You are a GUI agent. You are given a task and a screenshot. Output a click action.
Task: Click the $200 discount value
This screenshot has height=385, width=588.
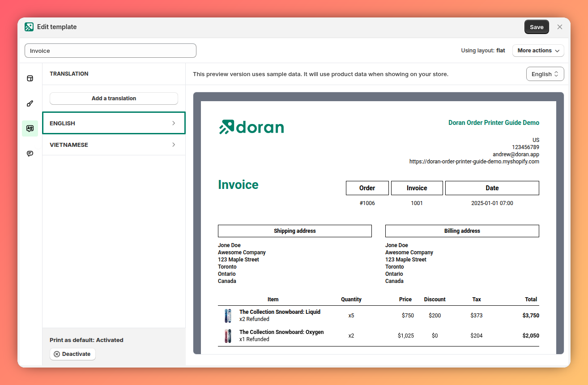pos(435,316)
